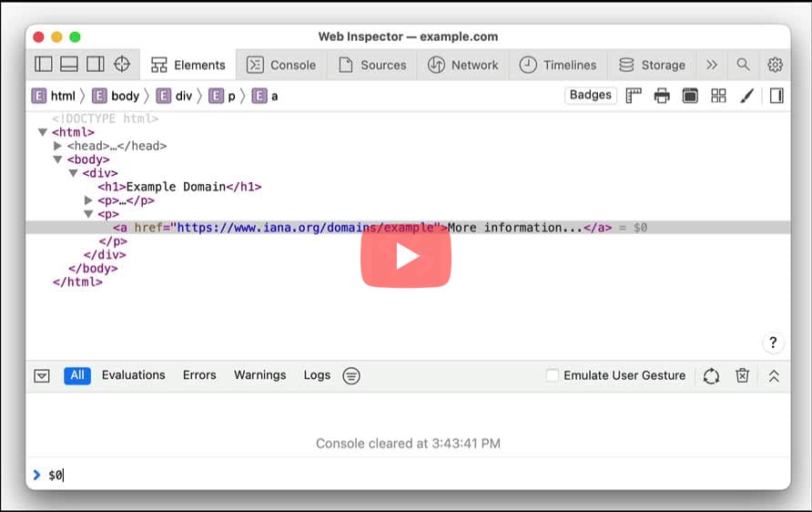Toggle grid overlays icon

coord(718,96)
